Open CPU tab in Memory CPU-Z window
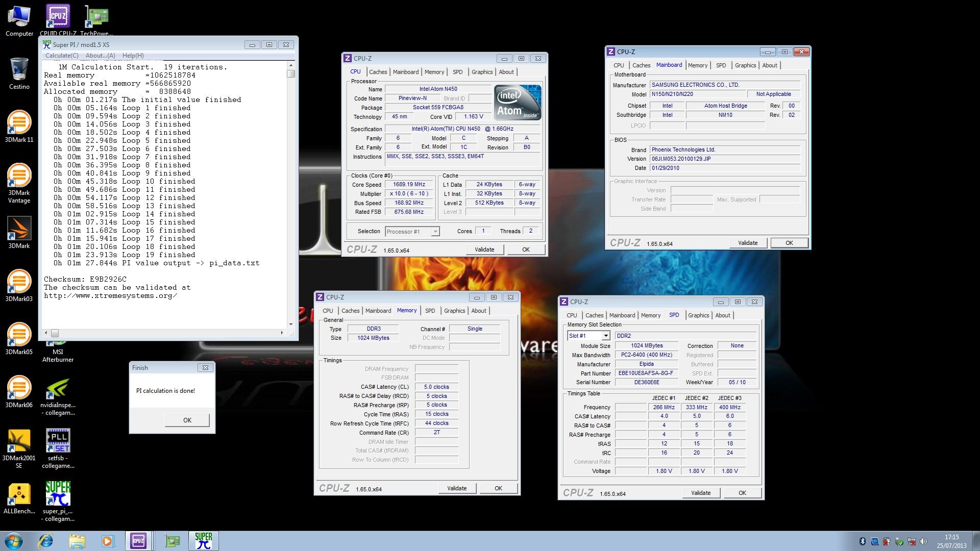980x551 pixels. click(x=328, y=311)
